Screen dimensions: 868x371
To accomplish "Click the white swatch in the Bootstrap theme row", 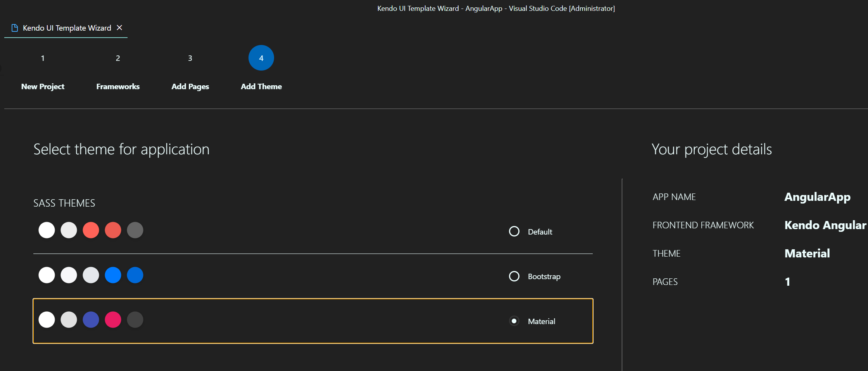I will (x=47, y=275).
